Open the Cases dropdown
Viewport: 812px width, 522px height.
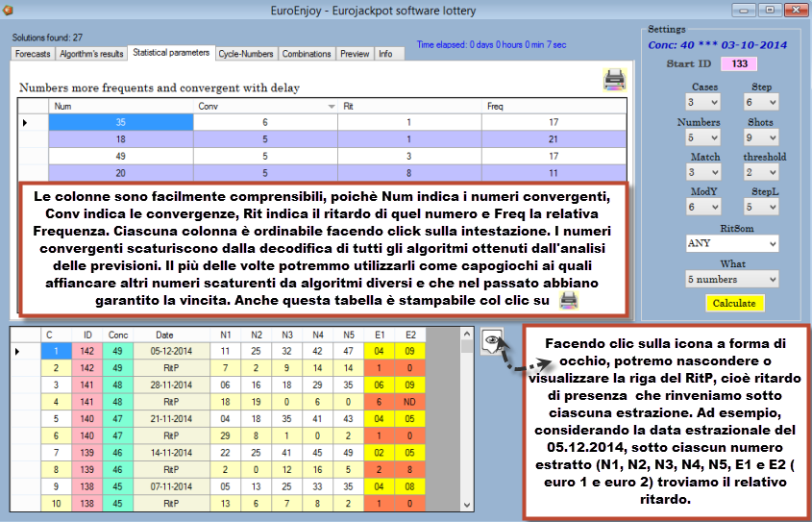[x=702, y=102]
